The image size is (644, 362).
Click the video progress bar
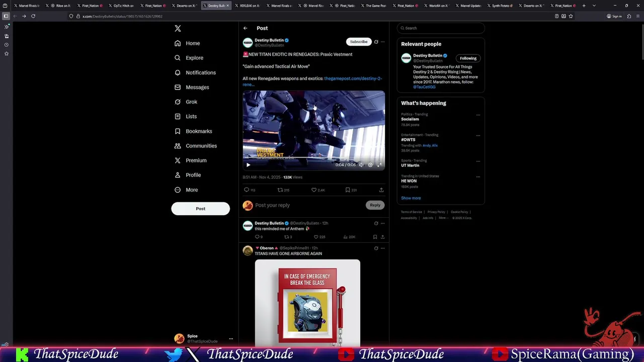coord(313,158)
